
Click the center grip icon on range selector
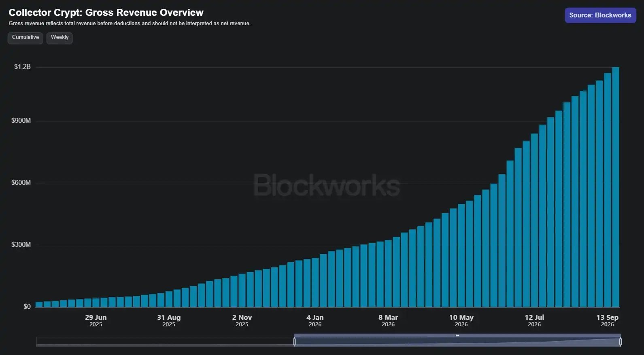(x=457, y=336)
